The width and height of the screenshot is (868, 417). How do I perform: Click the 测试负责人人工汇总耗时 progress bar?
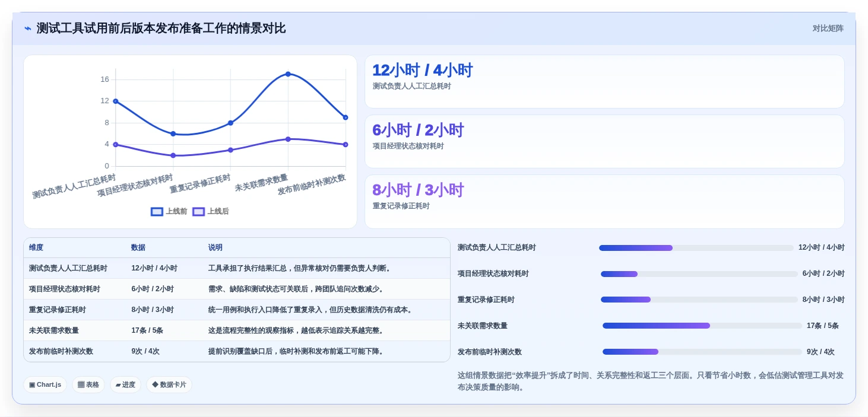click(x=696, y=248)
